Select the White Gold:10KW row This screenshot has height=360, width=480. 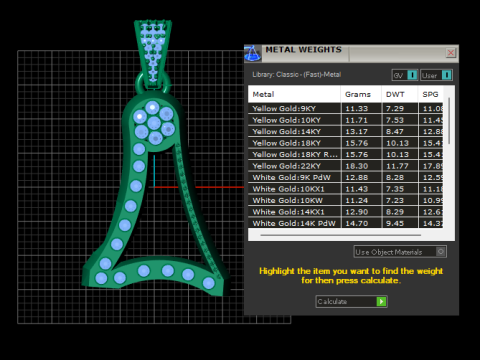pos(346,200)
